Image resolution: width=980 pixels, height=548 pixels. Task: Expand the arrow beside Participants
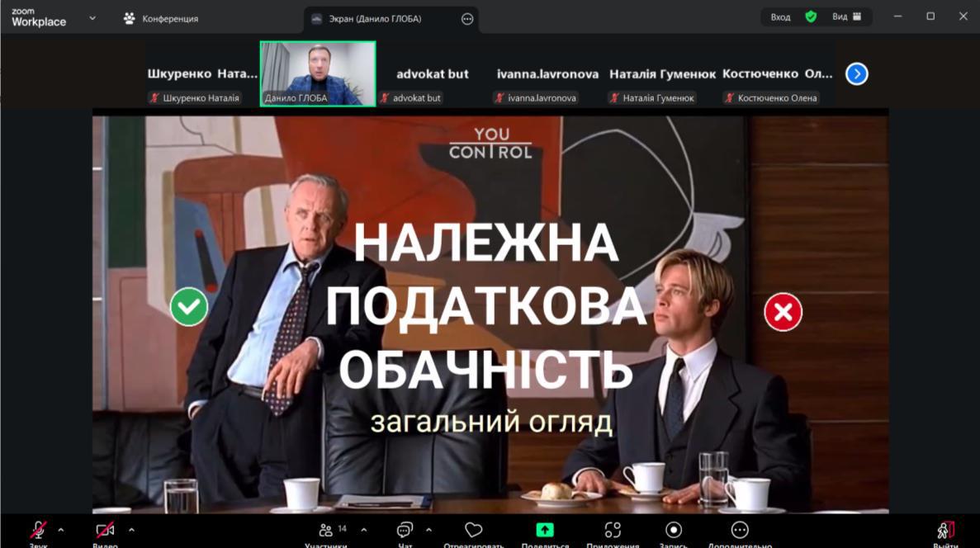[x=364, y=530]
